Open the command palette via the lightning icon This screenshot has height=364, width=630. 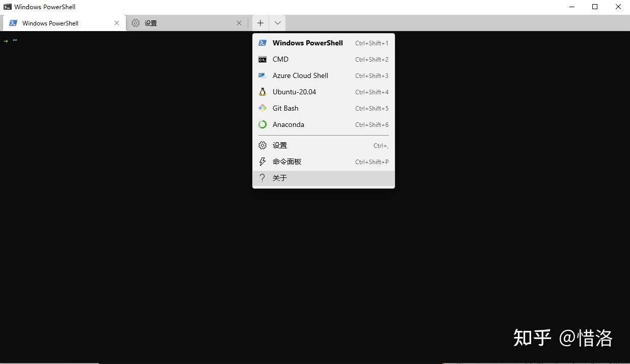point(262,162)
